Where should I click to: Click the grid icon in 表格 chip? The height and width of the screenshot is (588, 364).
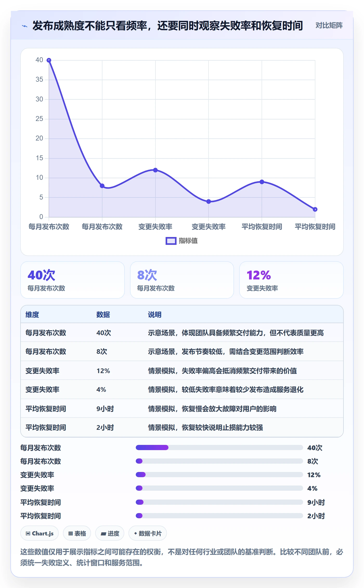point(70,534)
